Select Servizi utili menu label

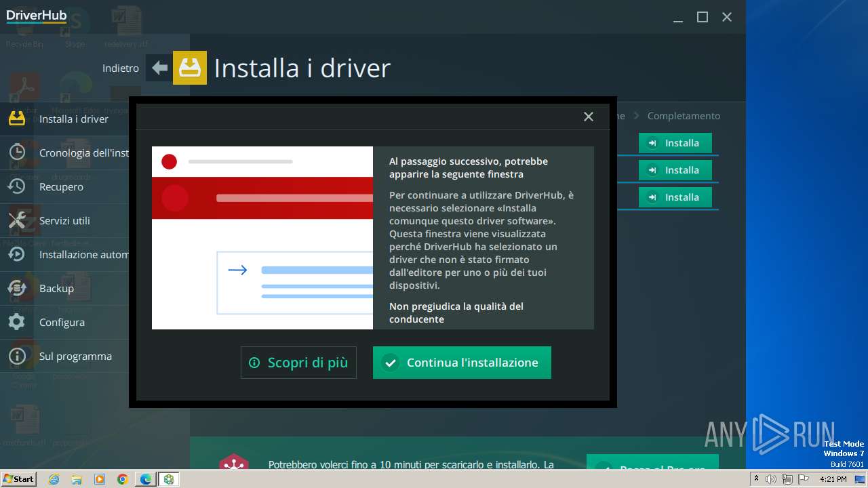click(x=64, y=220)
